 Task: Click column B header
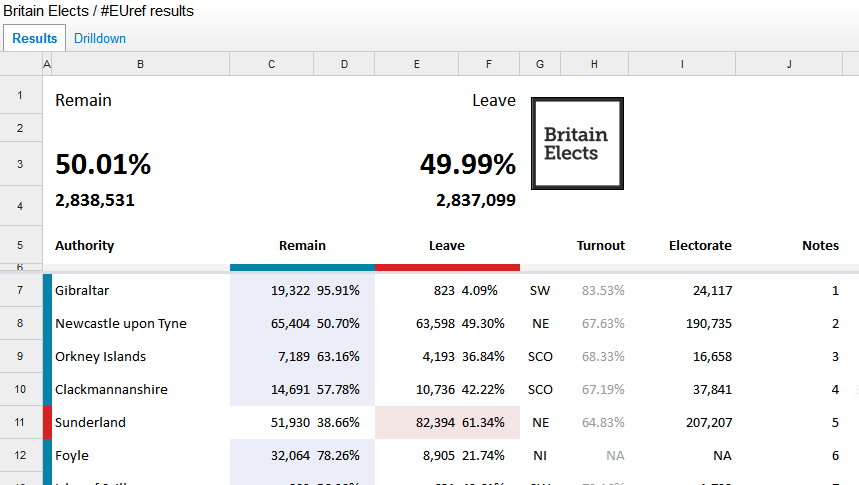[x=140, y=64]
